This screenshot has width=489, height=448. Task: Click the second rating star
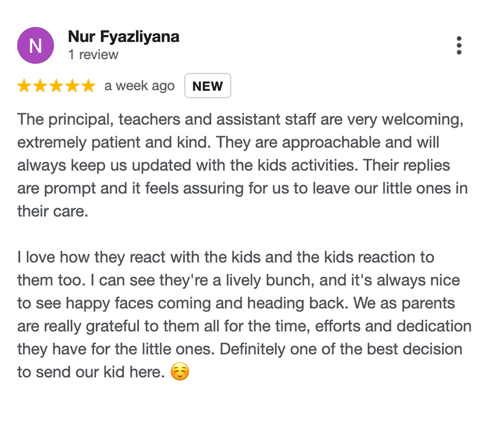point(40,86)
